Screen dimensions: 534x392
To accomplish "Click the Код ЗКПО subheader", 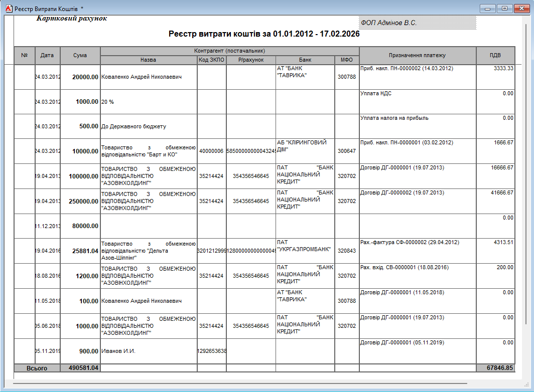I will (211, 60).
